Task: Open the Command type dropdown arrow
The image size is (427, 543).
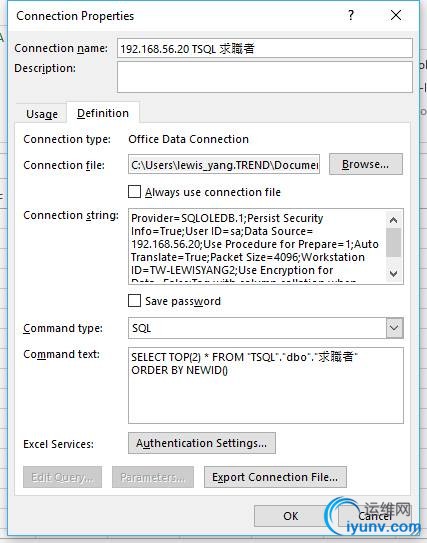Action: [x=394, y=328]
